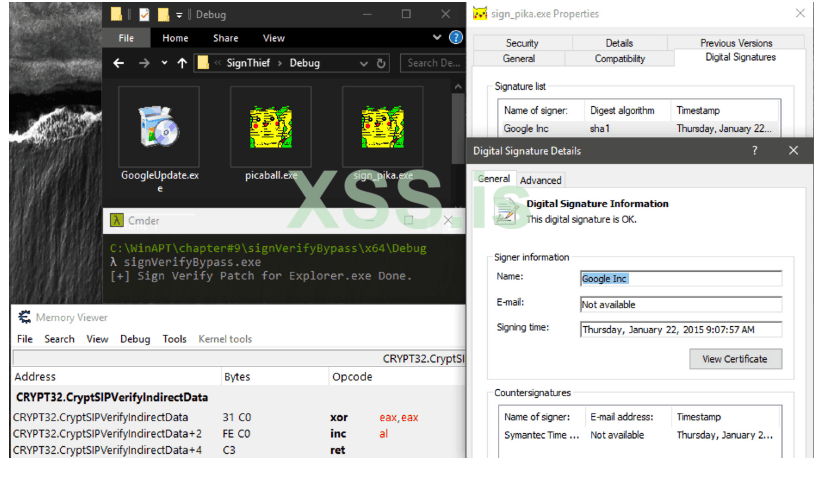Expand the recent locations dropdown arrow
This screenshot has width=817, height=483.
click(164, 63)
